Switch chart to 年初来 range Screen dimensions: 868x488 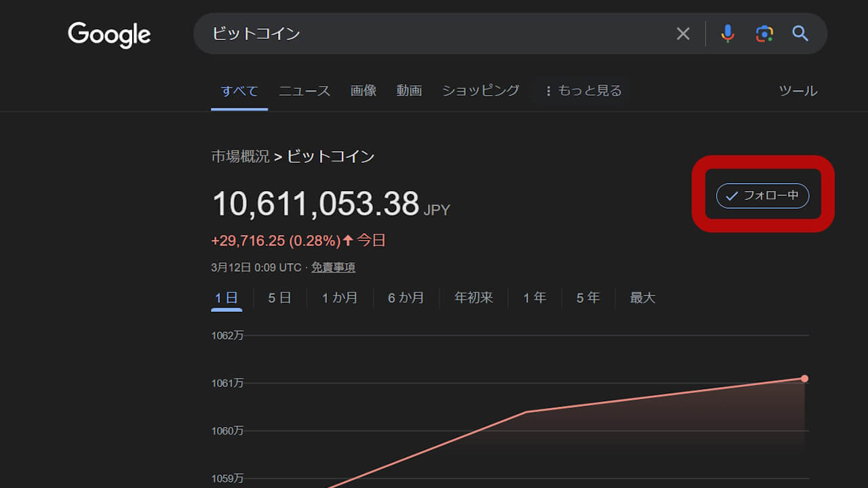click(x=473, y=298)
